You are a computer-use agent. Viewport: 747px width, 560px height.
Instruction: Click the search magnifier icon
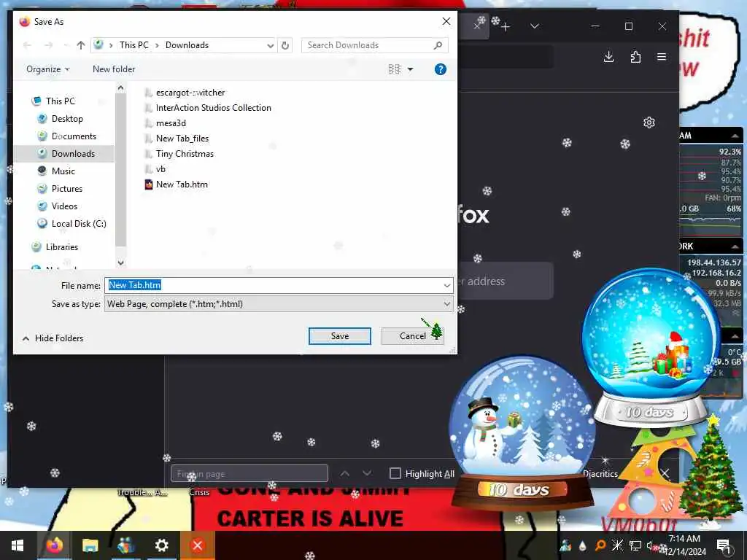click(x=438, y=45)
